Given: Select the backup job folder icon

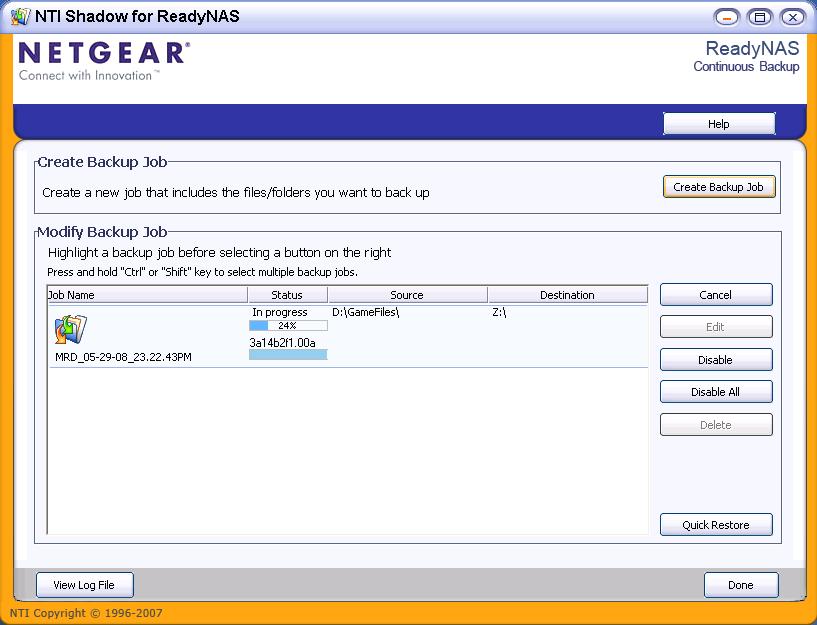Looking at the screenshot, I should click(70, 329).
